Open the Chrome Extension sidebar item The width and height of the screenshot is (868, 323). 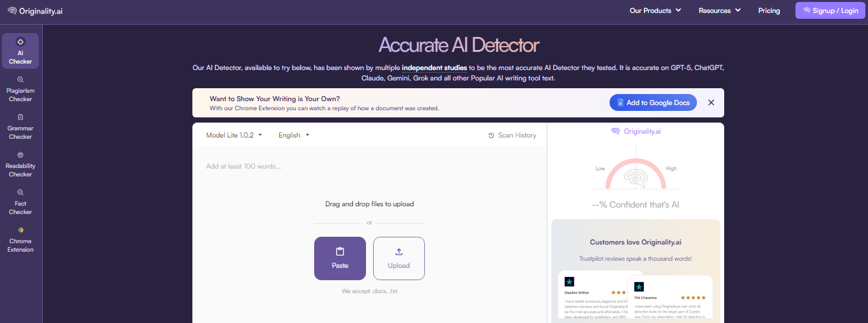pyautogui.click(x=21, y=239)
